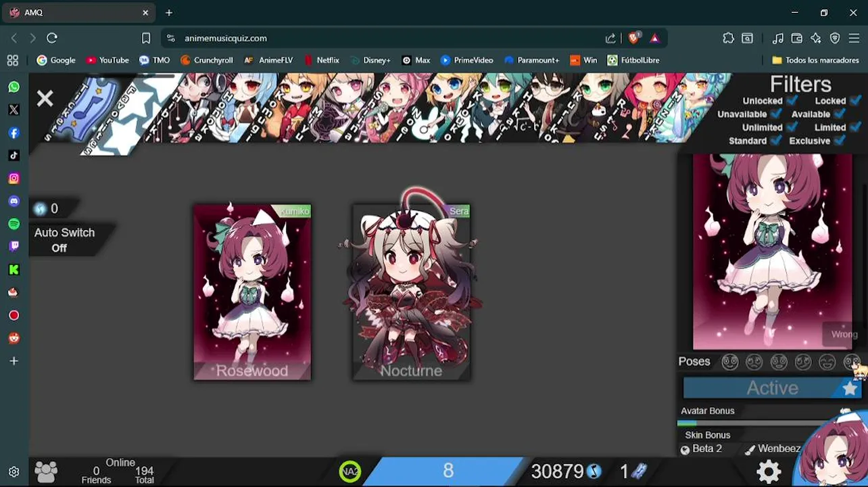Click the rhythm points 0 counter
The height and width of the screenshot is (487, 868).
(x=47, y=209)
